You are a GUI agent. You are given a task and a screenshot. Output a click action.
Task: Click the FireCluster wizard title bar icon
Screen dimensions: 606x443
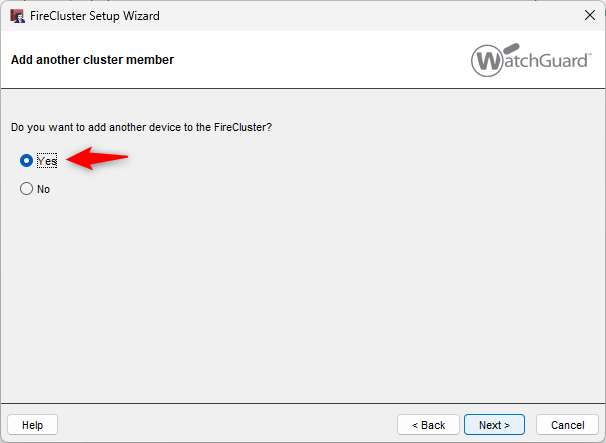coord(17,16)
